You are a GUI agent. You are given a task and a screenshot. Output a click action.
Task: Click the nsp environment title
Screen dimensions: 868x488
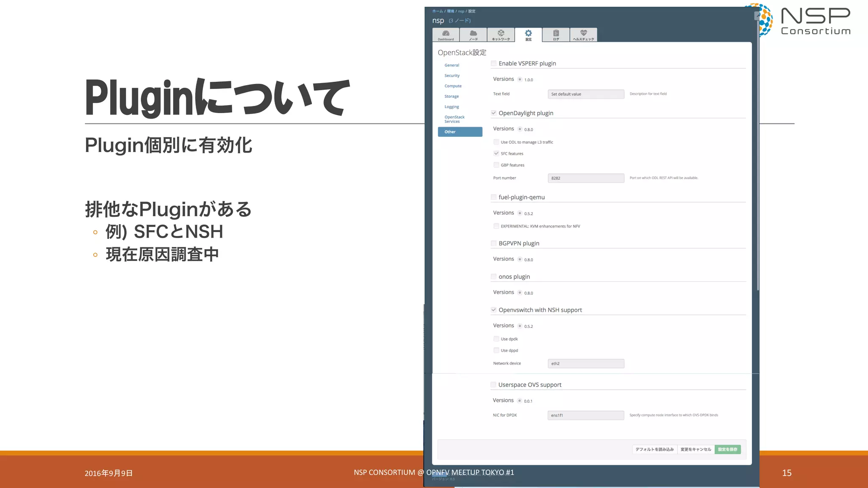(x=438, y=20)
